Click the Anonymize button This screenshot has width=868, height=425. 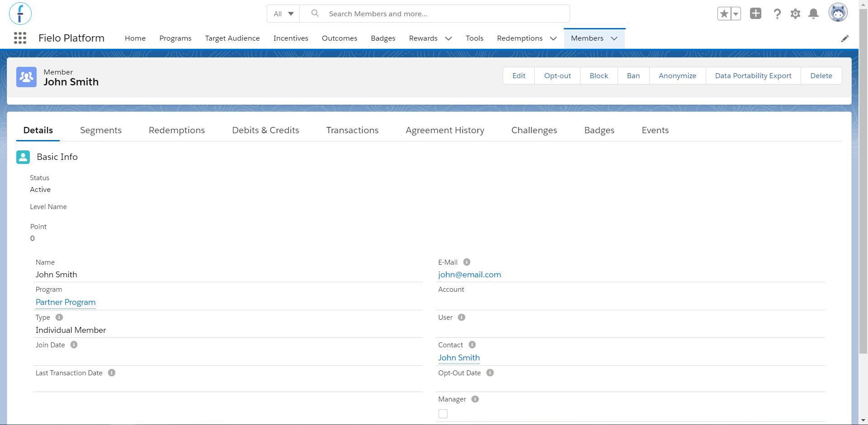coord(677,76)
